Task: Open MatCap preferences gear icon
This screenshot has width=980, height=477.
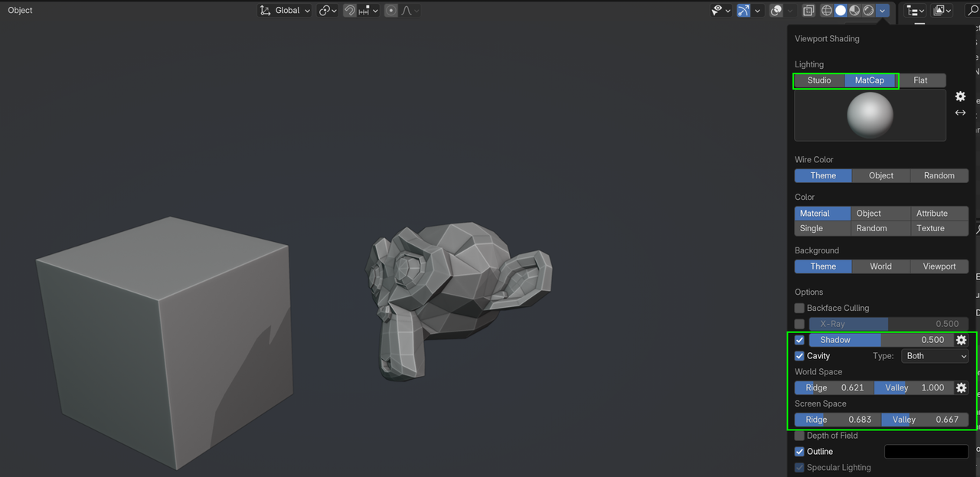Action: pos(960,96)
